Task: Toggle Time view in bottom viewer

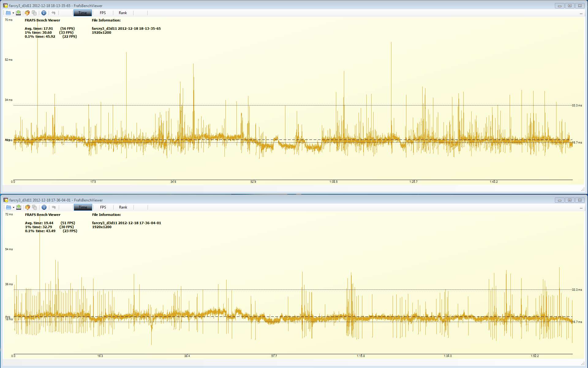Action: (x=83, y=207)
